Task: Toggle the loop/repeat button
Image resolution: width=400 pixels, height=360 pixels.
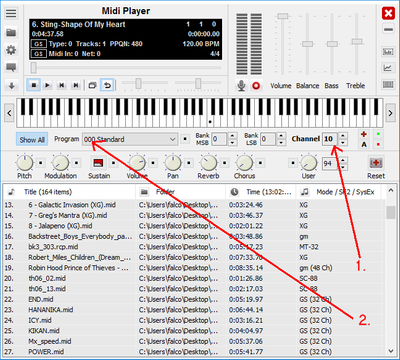Action: pyautogui.click(x=107, y=85)
